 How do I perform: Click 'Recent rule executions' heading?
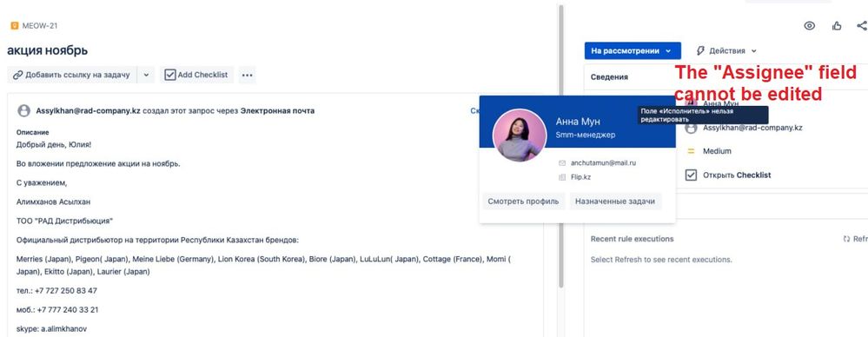[633, 239]
